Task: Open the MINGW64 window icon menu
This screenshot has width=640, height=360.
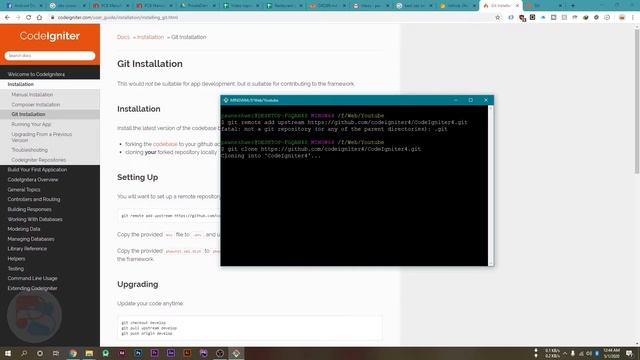Action: (x=226, y=100)
